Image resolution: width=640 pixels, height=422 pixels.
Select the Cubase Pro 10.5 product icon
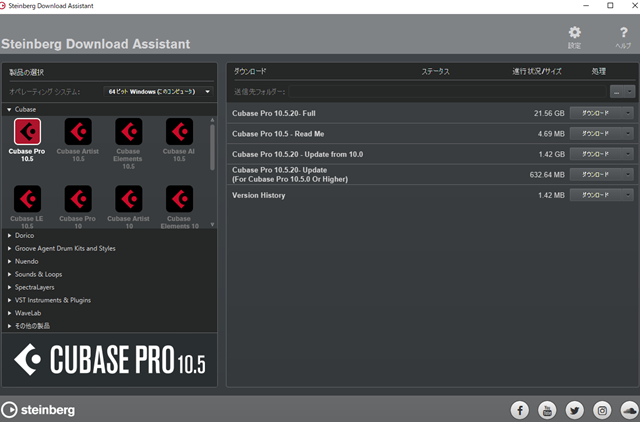[27, 131]
